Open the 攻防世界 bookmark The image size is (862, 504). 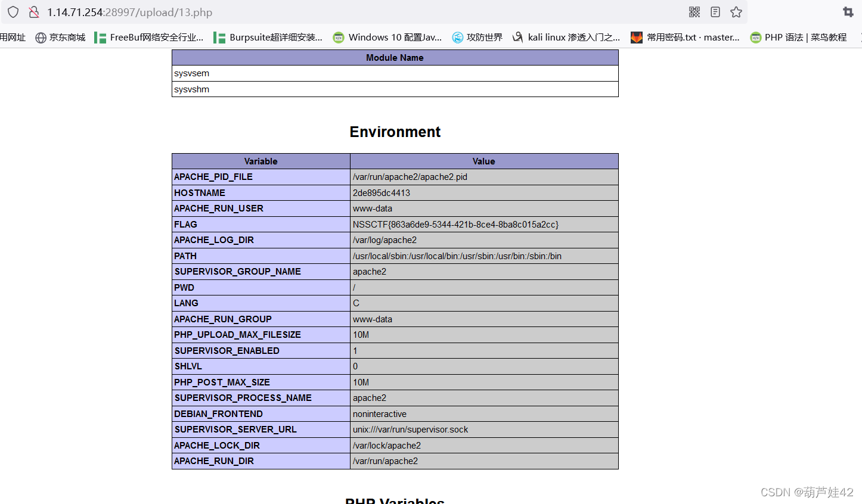click(477, 38)
